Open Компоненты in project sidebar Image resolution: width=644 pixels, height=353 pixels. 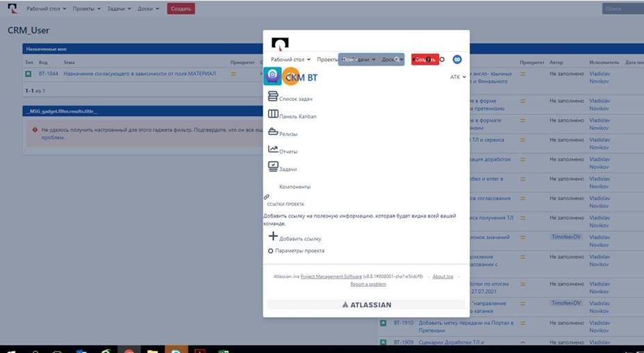pos(295,186)
